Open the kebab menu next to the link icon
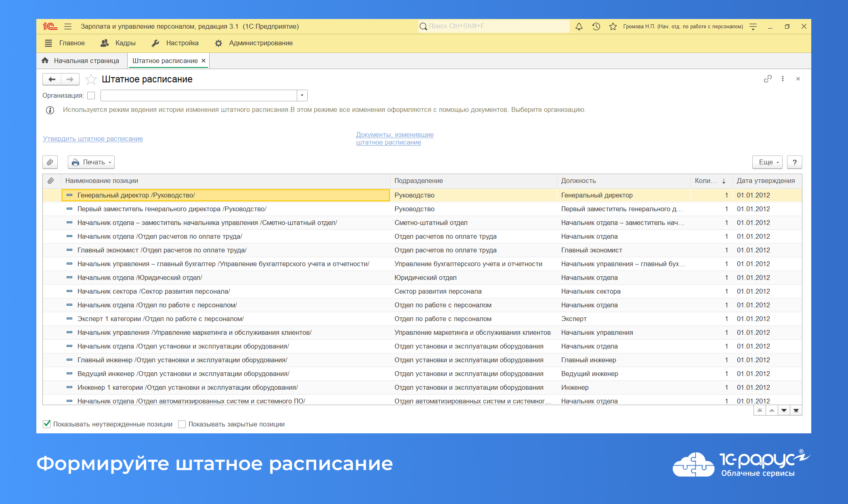Image resolution: width=848 pixels, height=504 pixels. 783,79
